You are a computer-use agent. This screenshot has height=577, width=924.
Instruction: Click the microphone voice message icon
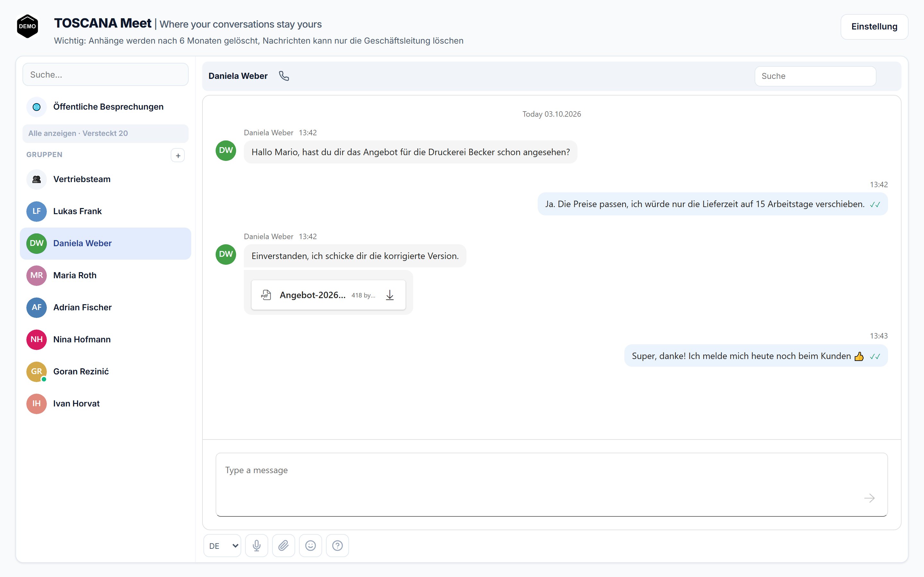click(x=257, y=545)
